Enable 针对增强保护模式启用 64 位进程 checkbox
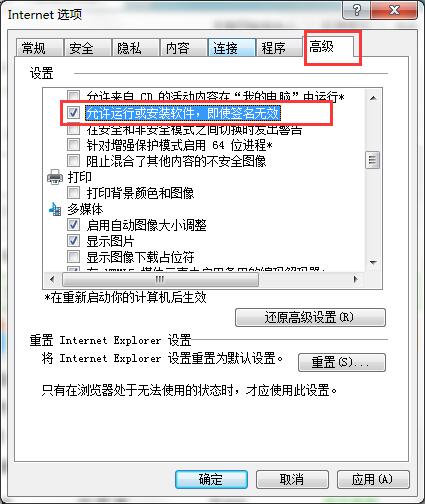Screen dimensions: 425x504 pyautogui.click(x=73, y=145)
